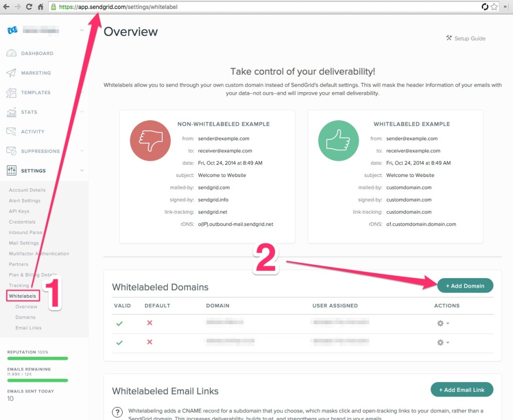Open Partners settings
Screen dimensions: 513x420
19,264
